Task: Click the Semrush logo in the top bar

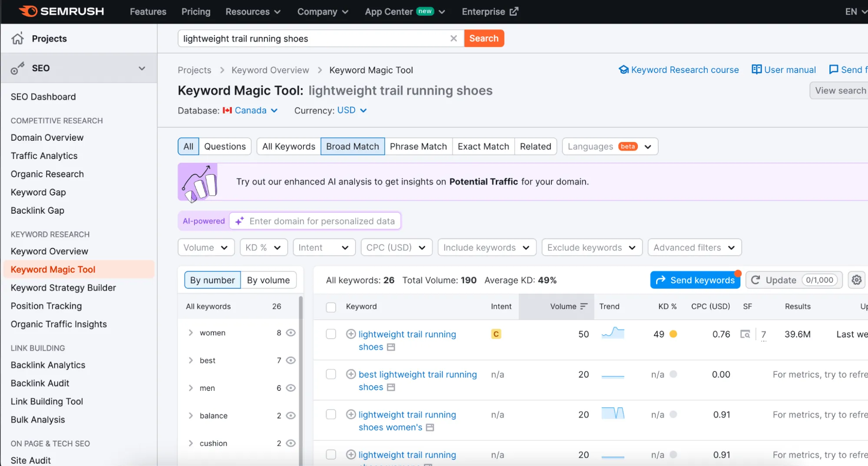Action: click(x=61, y=11)
